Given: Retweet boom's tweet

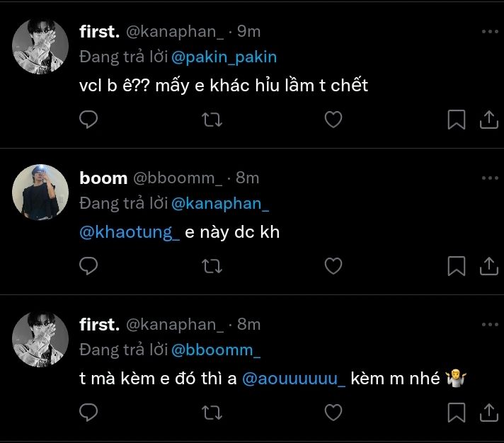Looking at the screenshot, I should click(211, 266).
